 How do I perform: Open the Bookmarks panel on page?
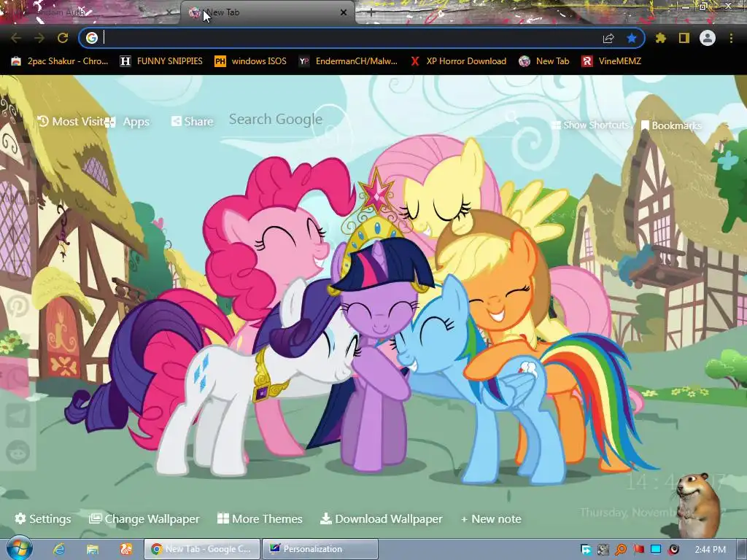tap(671, 125)
